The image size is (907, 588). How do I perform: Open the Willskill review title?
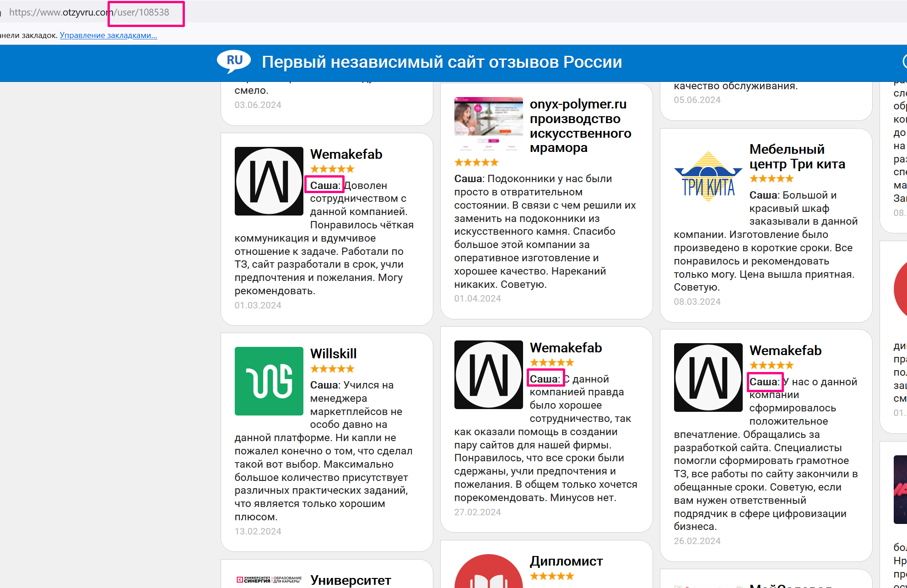pos(333,354)
